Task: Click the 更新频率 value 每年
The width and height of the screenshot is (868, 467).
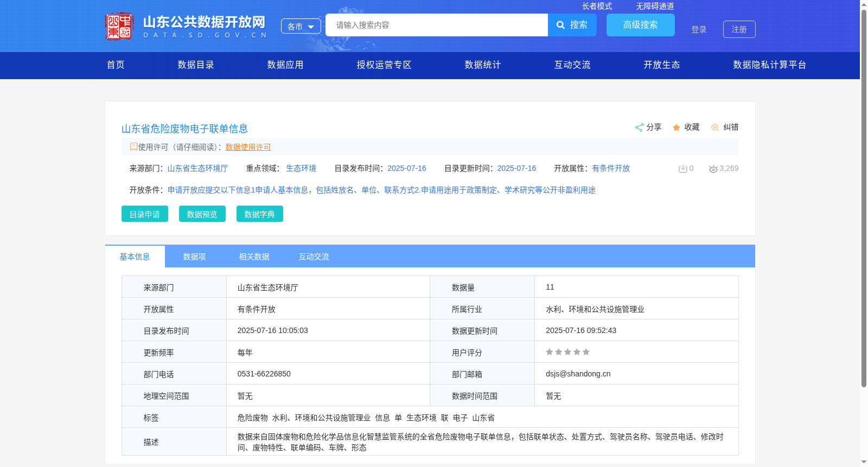Action: pos(245,353)
